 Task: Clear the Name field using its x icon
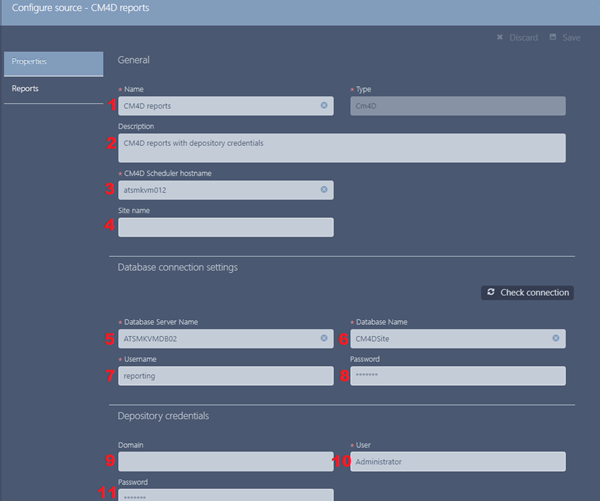(x=324, y=105)
